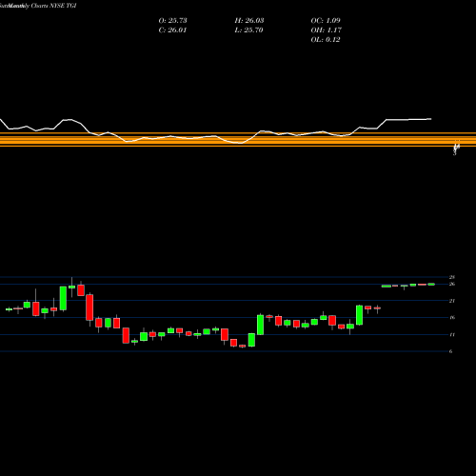Click the close price value C: 26.01
Screen dimensions: 476x476
(172, 30)
